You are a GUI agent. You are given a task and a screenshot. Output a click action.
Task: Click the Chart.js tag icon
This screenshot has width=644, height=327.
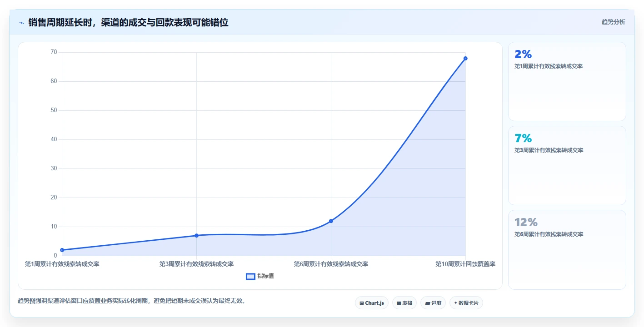pyautogui.click(x=362, y=303)
